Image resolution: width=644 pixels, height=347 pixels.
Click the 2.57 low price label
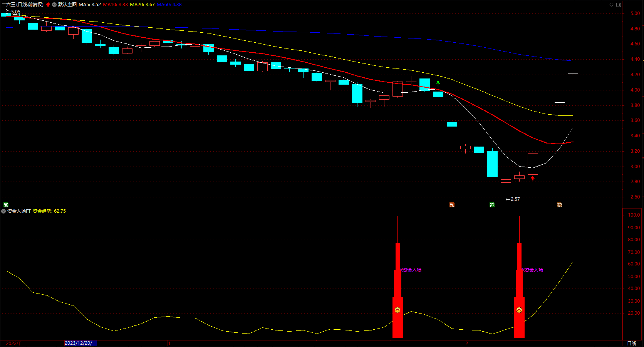point(515,199)
